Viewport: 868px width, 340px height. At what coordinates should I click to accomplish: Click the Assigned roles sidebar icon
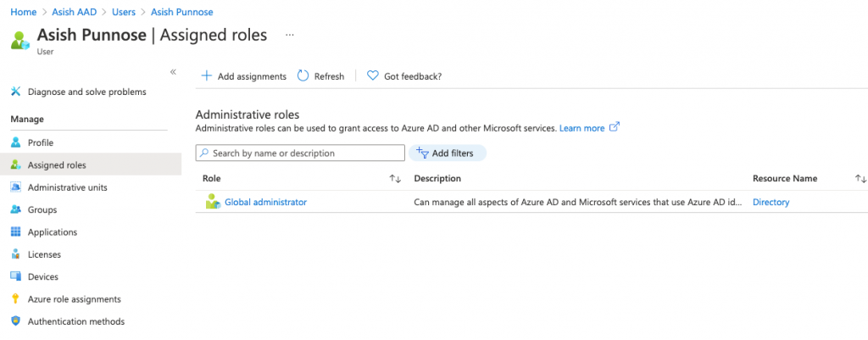(x=15, y=165)
